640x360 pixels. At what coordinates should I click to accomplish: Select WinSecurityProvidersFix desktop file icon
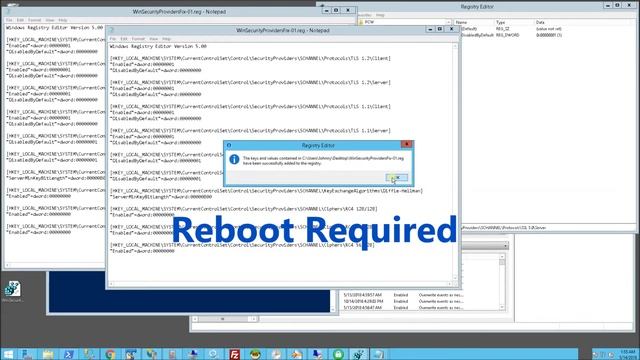[13, 291]
